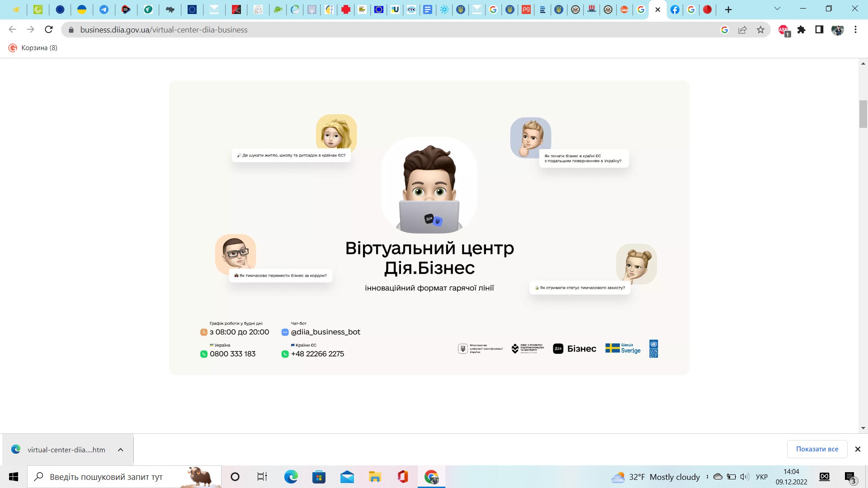
Task: Open File Explorer from the taskbar
Action: [x=375, y=477]
